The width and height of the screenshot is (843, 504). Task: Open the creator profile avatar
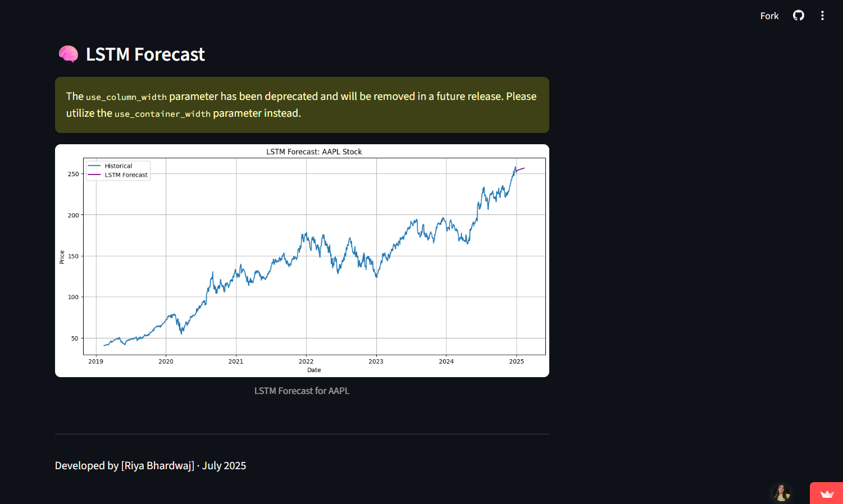[x=781, y=492]
